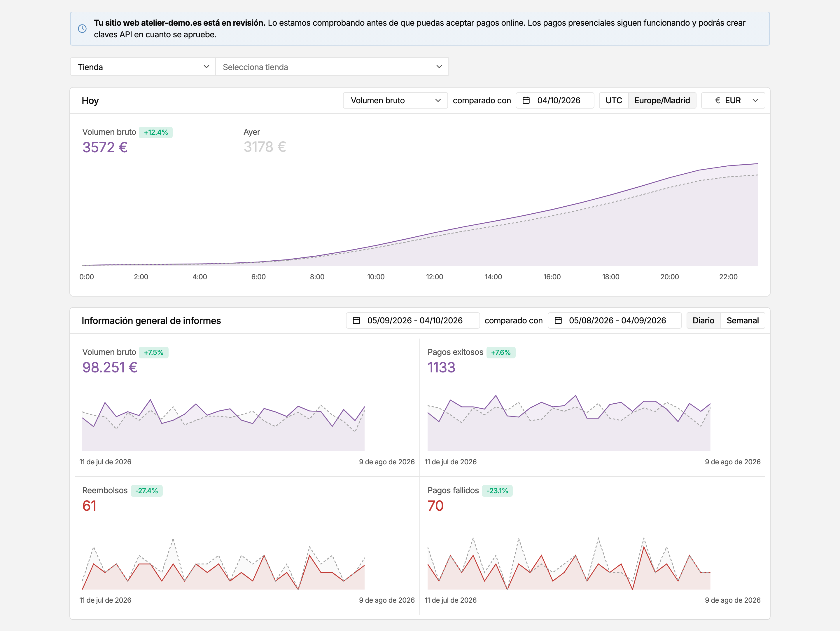Select Europe/Madrid timezone

662,100
